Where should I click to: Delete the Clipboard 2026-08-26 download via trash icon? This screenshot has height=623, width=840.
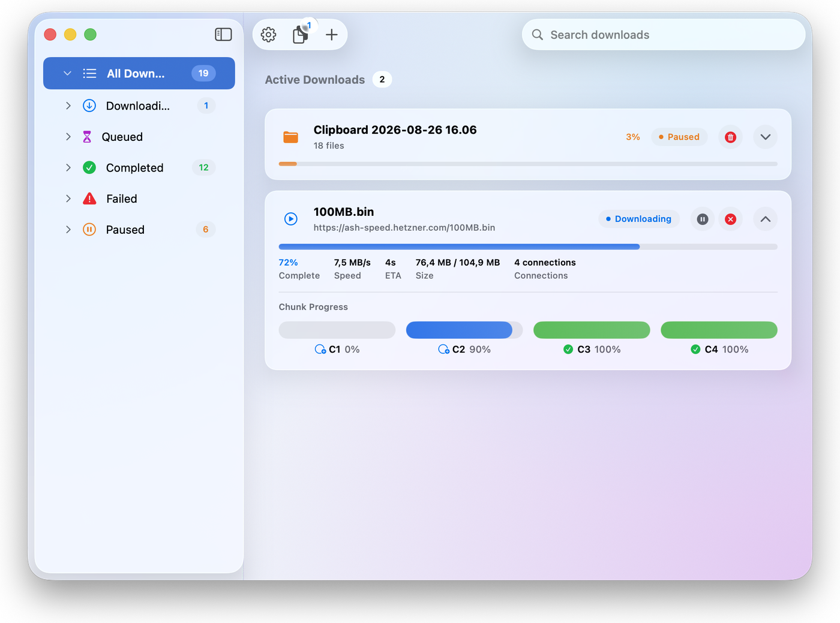click(731, 137)
